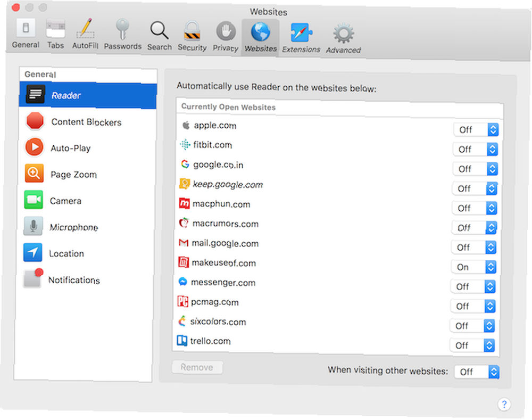Open the Privacy hand icon

click(226, 31)
